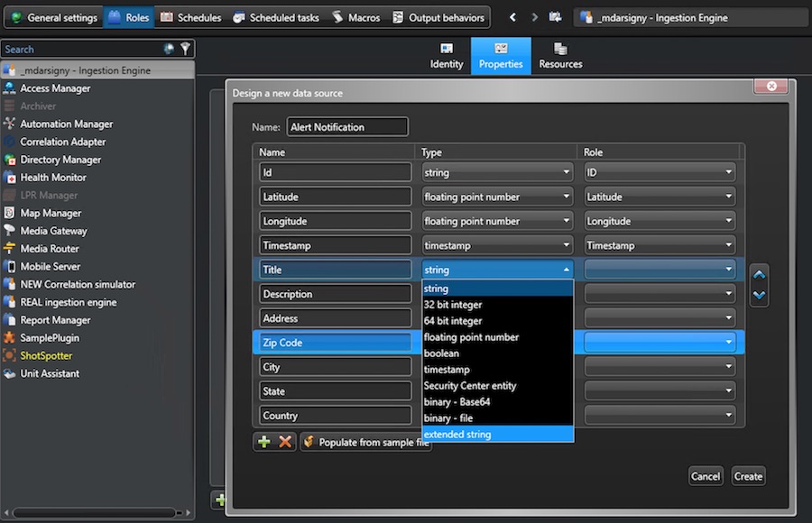
Task: Select Health Monitor in the roles list
Action: tap(53, 178)
